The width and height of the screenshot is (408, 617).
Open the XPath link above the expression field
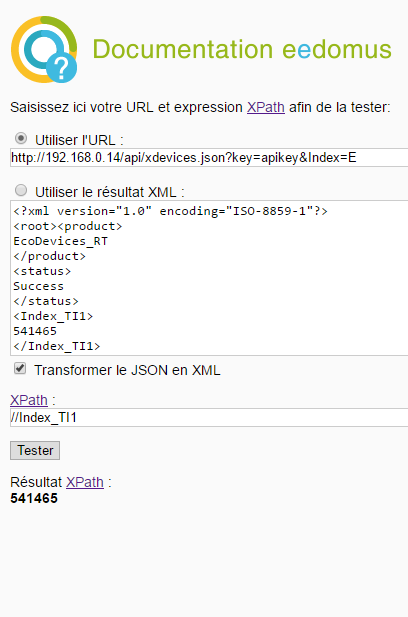coord(29,400)
